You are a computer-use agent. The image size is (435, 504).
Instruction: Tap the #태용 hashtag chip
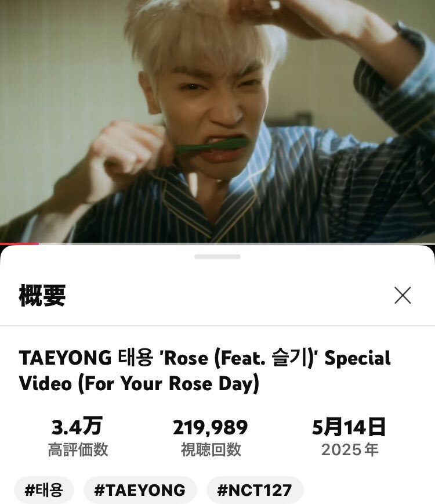44,490
